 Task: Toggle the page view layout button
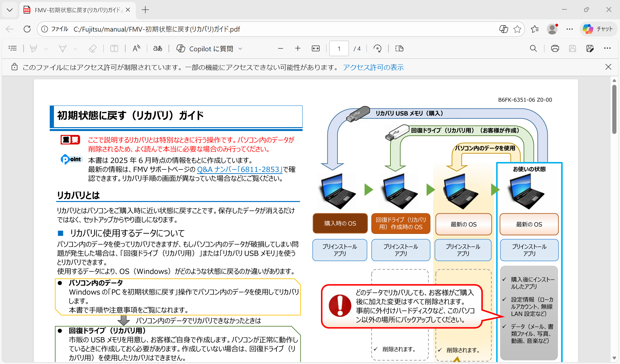pos(399,48)
